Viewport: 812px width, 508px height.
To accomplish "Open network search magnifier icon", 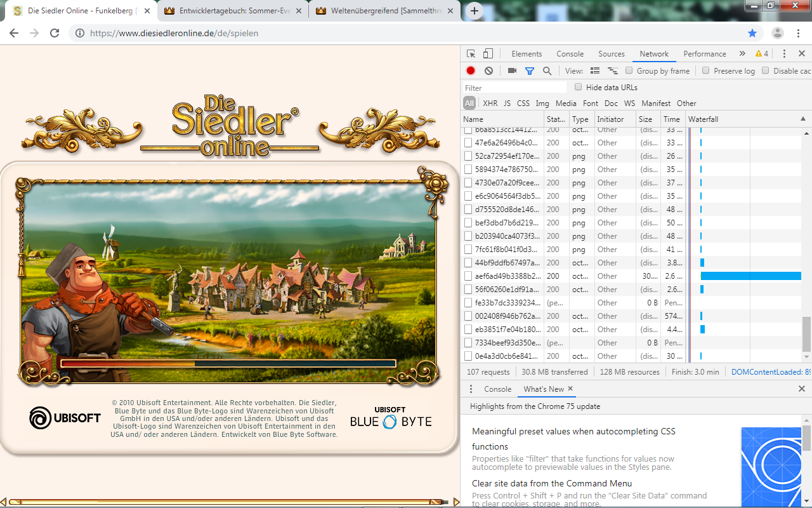I will click(547, 71).
